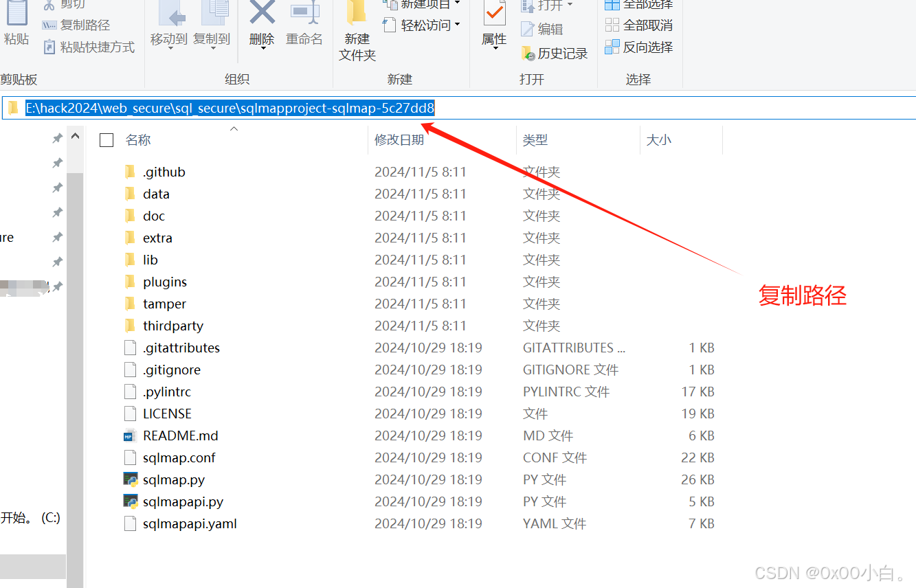Create a New folder from the ribbon
This screenshot has width=916, height=588.
click(x=357, y=32)
